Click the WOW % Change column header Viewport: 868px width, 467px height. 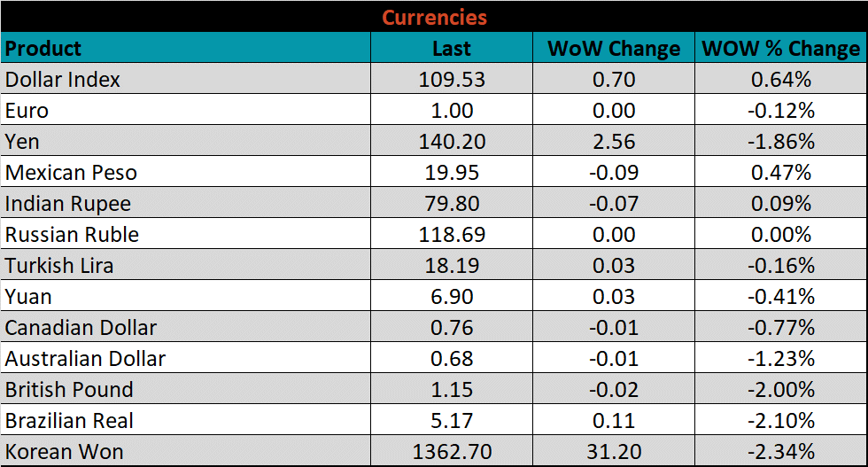[780, 48]
